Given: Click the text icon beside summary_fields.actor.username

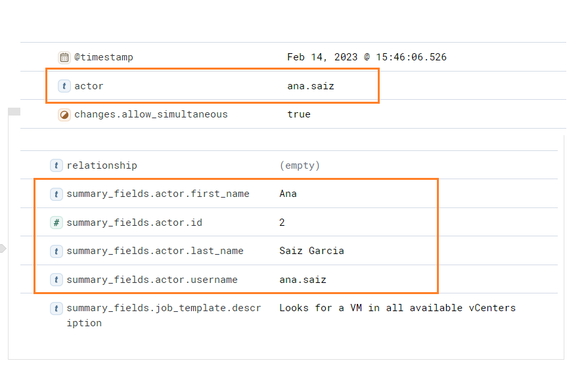Looking at the screenshot, I should coord(57,280).
